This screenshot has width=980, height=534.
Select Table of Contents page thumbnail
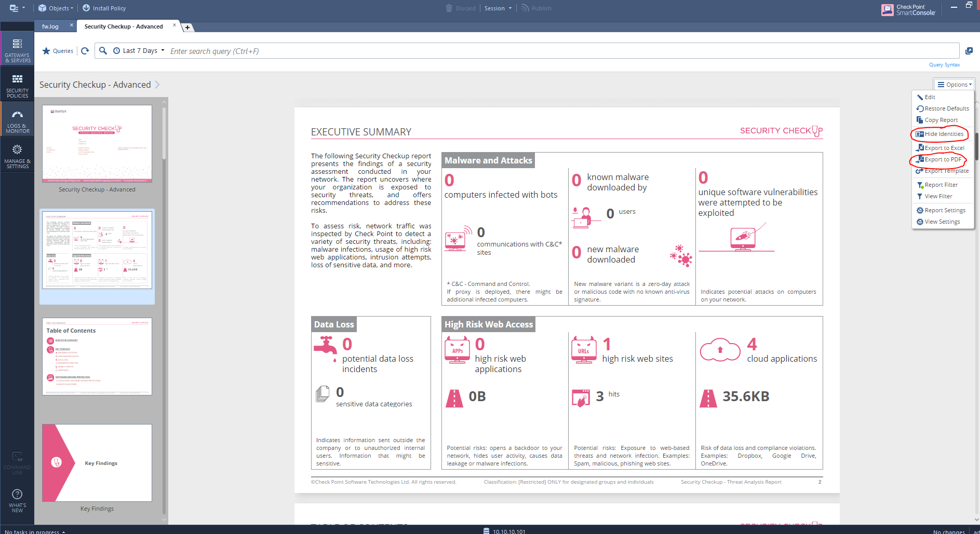click(x=97, y=357)
